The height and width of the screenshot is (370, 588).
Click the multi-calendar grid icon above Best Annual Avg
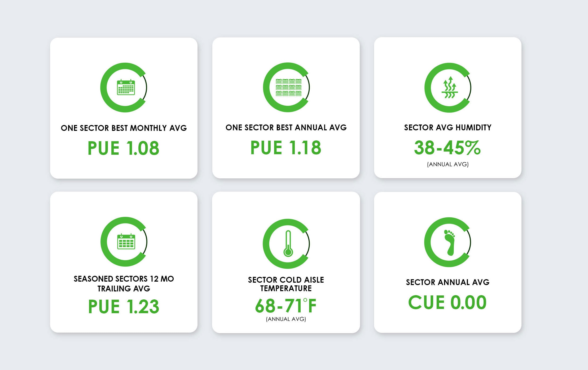point(288,87)
